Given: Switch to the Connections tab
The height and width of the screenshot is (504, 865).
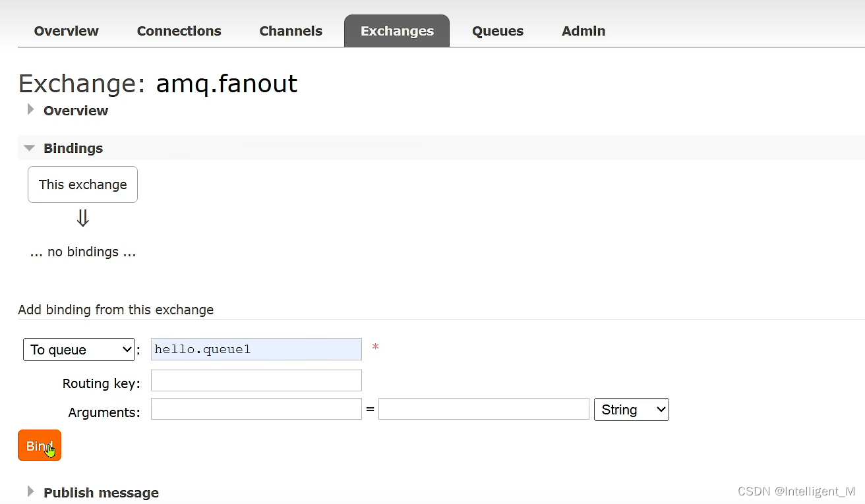Looking at the screenshot, I should (x=179, y=31).
